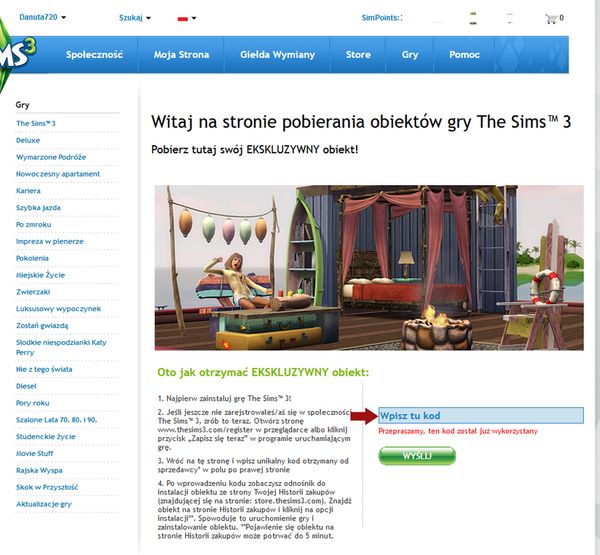Viewport: 600px width, 555px height.
Task: Open the Pomoc help tab
Action: [x=464, y=54]
